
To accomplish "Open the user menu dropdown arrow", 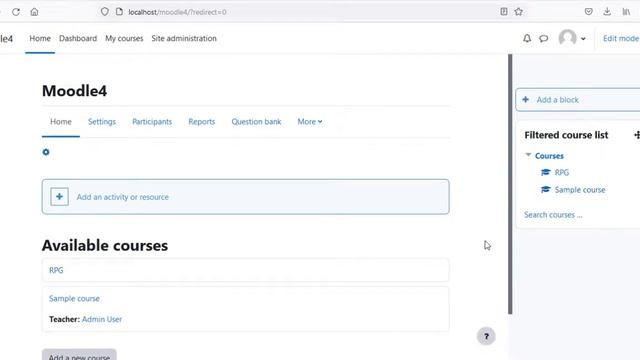I will point(583,39).
